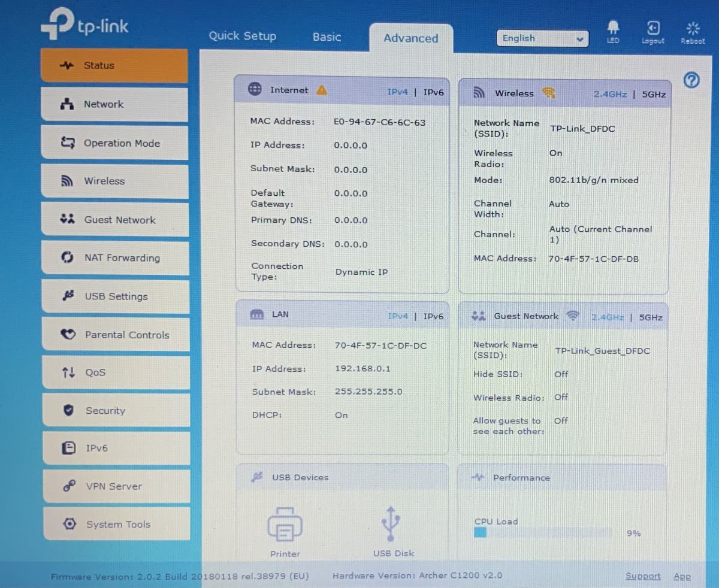Click the USB Devices header icon
719x588 pixels.
tap(258, 477)
